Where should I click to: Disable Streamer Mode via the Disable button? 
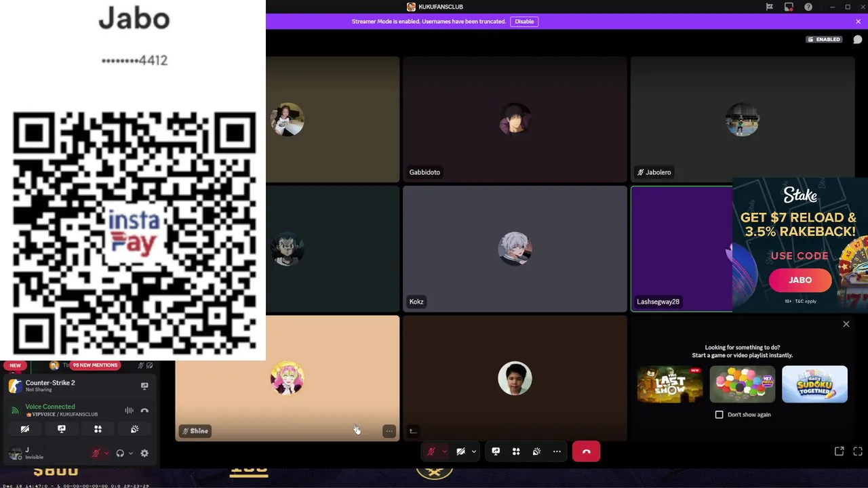[x=524, y=22]
